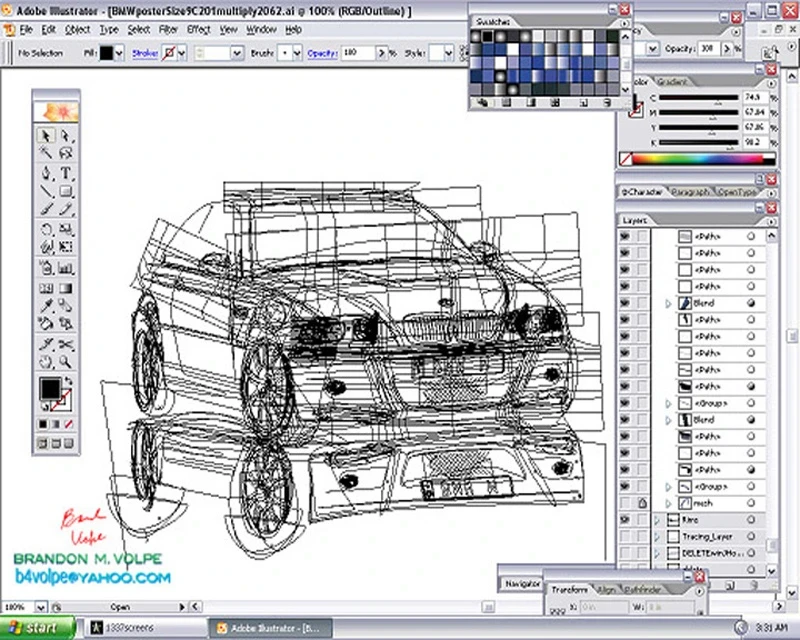Screen dimensions: 800x640
Task: Switch to the Paragraph tab
Action: (x=692, y=192)
